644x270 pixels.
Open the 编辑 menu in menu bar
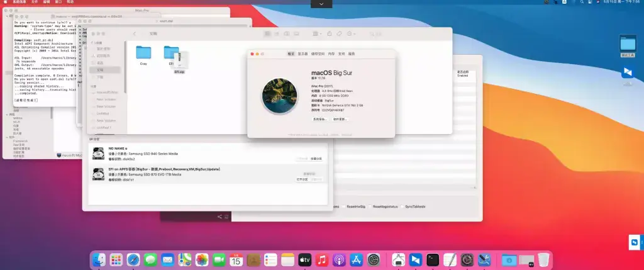(x=47, y=2)
